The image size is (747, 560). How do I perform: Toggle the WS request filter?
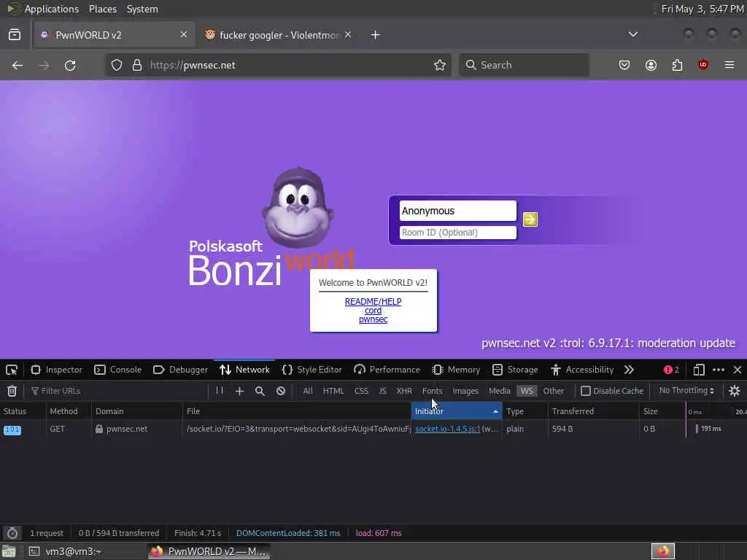pyautogui.click(x=527, y=391)
